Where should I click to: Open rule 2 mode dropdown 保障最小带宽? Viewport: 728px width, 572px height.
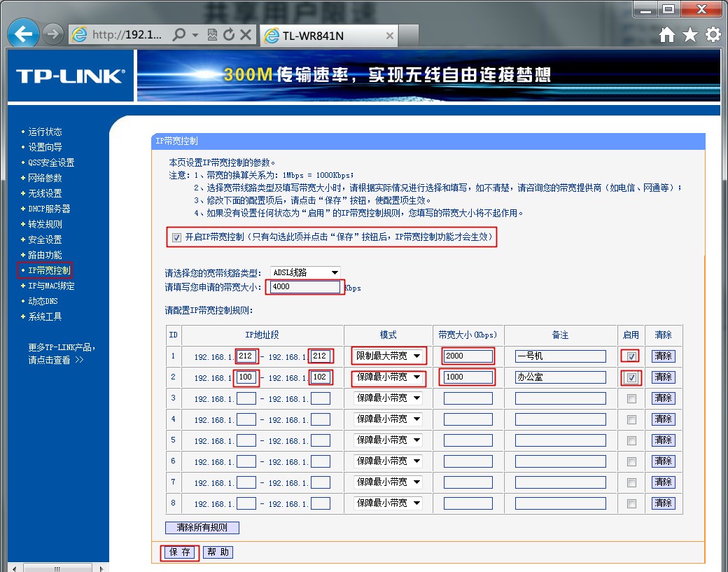[388, 377]
